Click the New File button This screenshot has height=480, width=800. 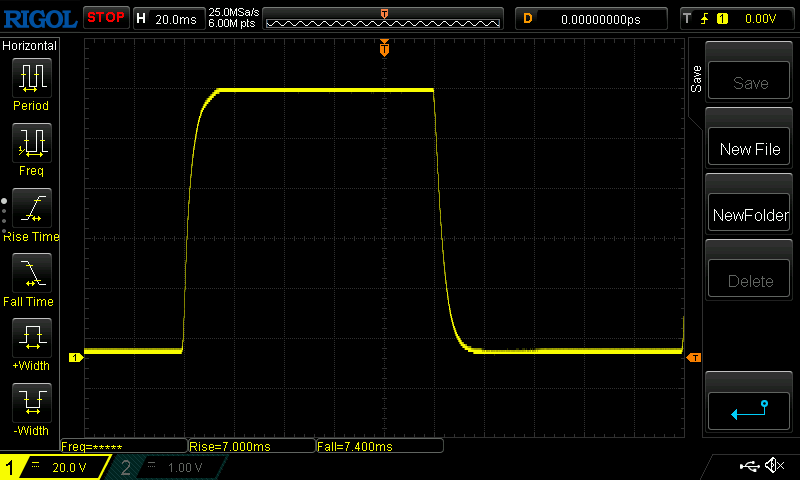749,147
